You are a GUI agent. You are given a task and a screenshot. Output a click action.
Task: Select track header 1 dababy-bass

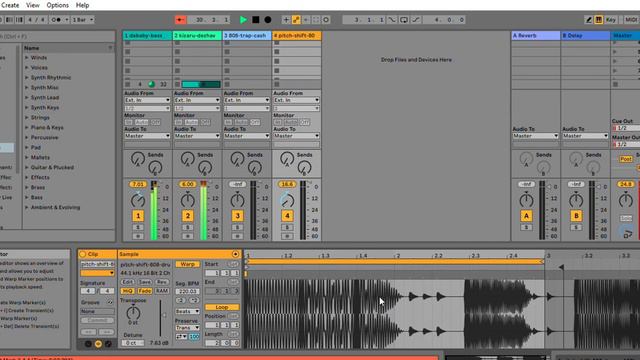tap(147, 36)
